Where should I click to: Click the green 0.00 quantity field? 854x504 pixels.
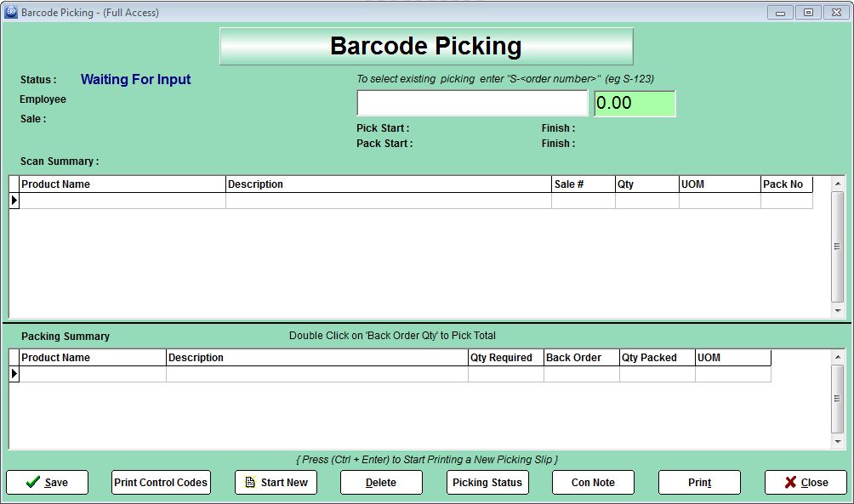tap(635, 104)
